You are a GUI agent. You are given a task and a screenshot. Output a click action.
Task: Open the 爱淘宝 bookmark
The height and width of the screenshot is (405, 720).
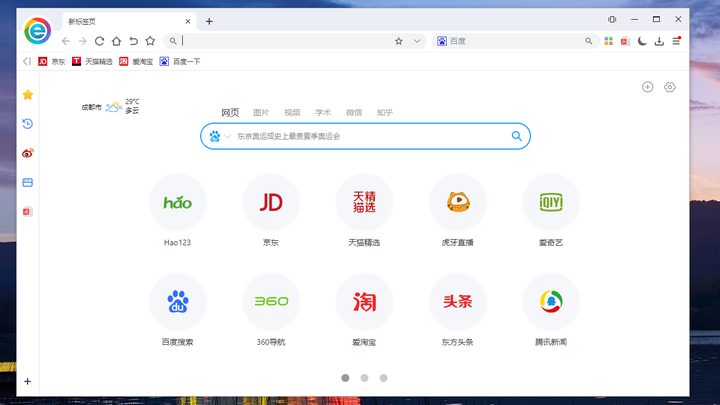click(136, 62)
